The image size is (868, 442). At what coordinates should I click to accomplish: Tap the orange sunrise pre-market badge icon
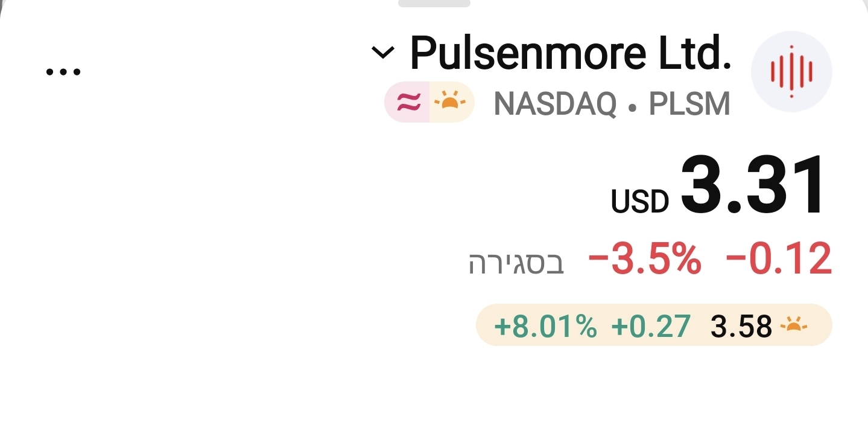click(x=451, y=102)
